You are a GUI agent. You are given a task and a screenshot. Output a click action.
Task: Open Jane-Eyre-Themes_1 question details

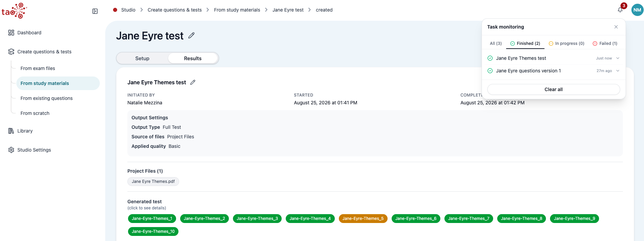tap(152, 219)
